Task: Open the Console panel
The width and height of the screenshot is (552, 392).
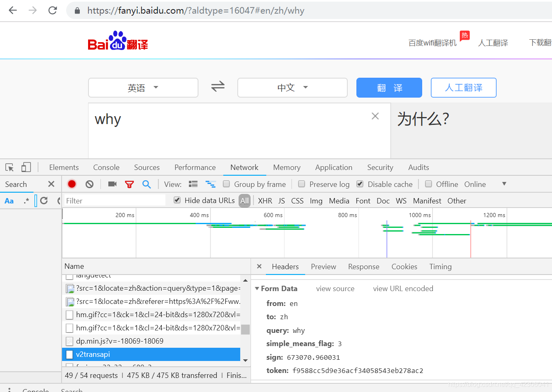Action: tap(106, 167)
